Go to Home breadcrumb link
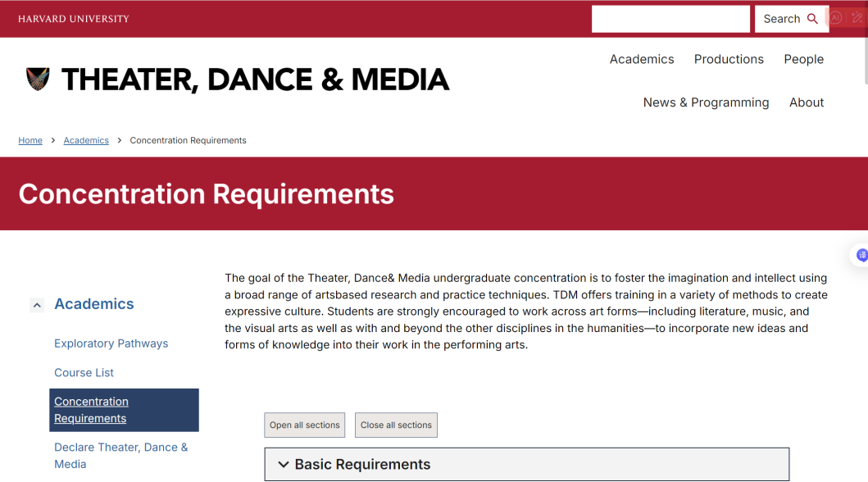Image resolution: width=868 pixels, height=482 pixels. point(30,140)
